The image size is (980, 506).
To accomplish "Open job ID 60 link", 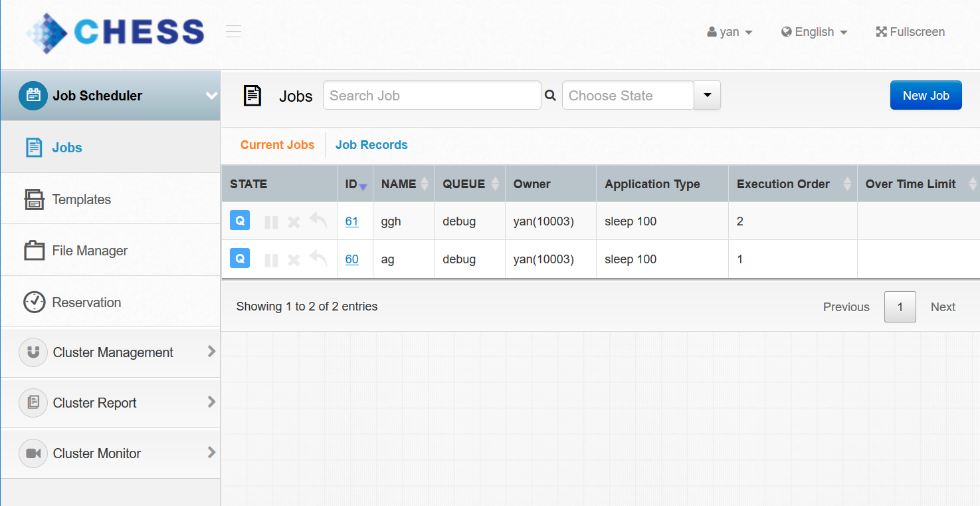I will click(352, 259).
